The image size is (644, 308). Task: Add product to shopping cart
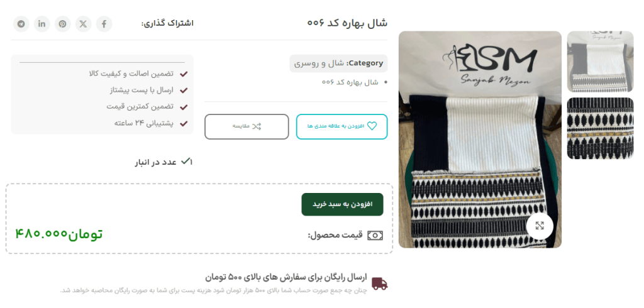342,204
